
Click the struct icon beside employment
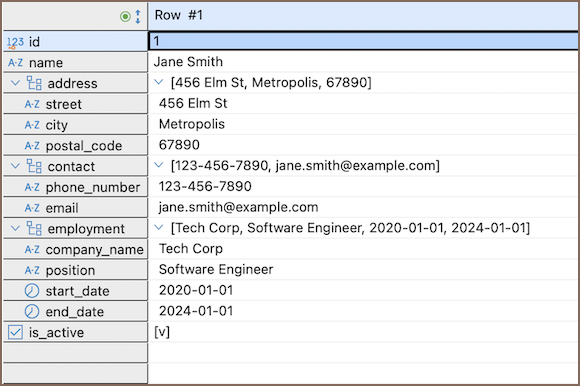[x=34, y=228]
